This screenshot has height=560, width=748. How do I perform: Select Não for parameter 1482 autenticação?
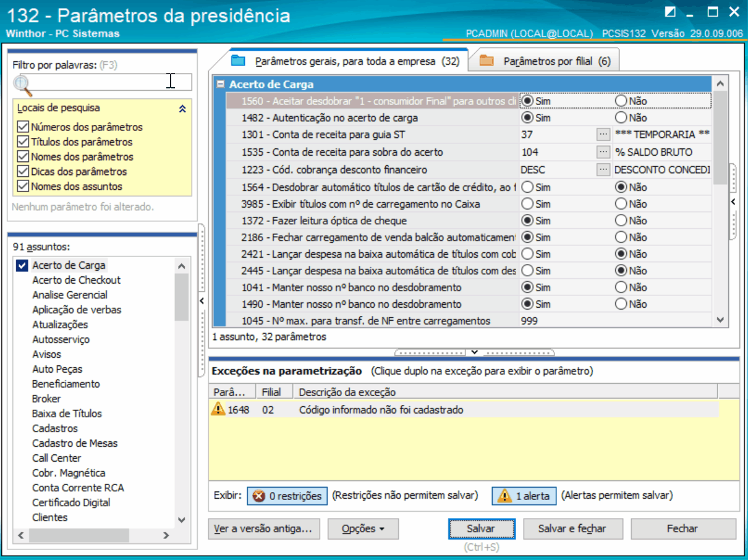(621, 117)
